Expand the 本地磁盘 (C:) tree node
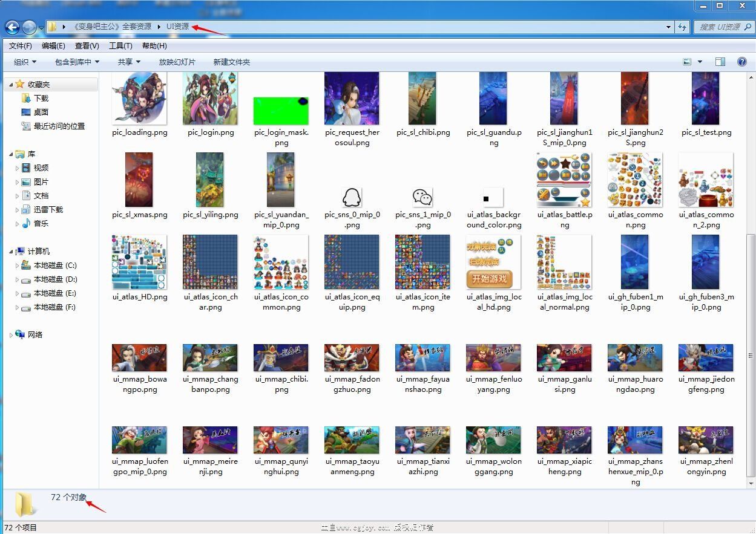The image size is (756, 534). [17, 265]
